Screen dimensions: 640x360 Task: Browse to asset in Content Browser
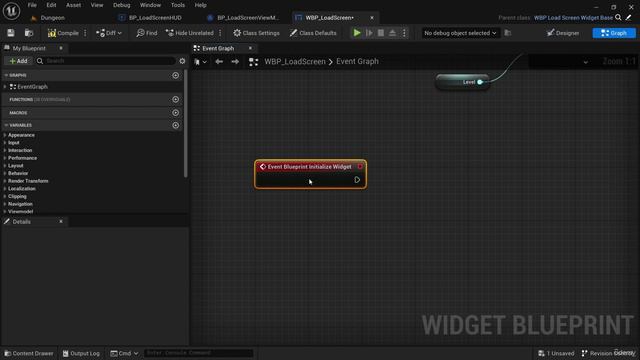pos(29,33)
